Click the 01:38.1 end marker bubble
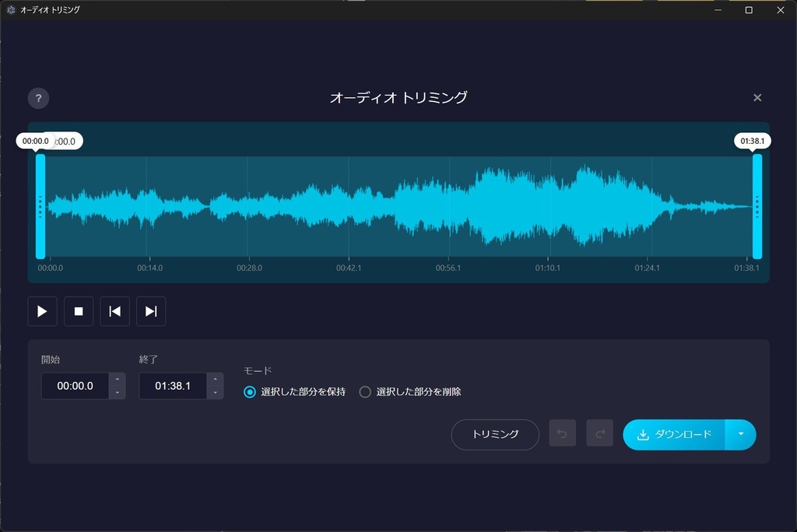This screenshot has width=797, height=532. tap(753, 141)
